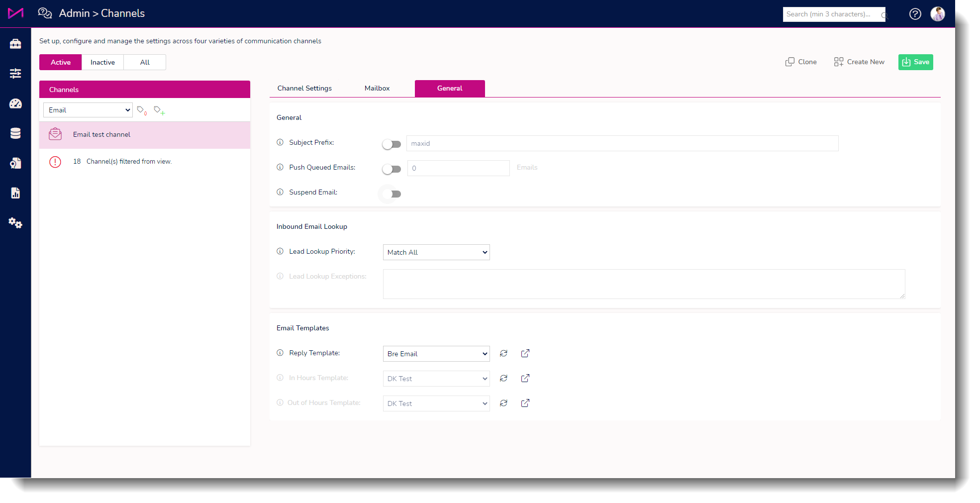
Task: Open the database sidebar icon
Action: point(15,133)
